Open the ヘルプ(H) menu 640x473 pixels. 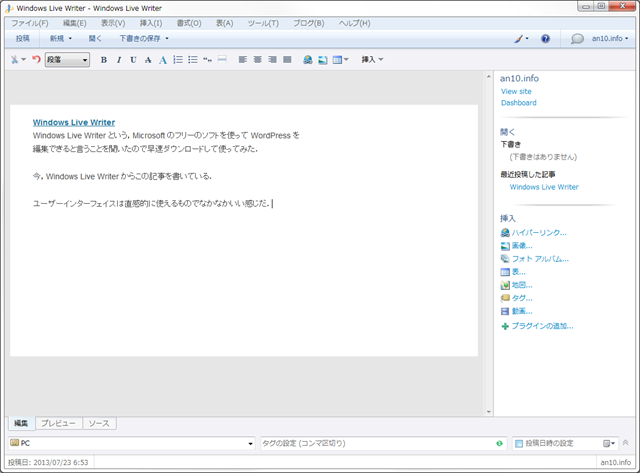coord(355,23)
